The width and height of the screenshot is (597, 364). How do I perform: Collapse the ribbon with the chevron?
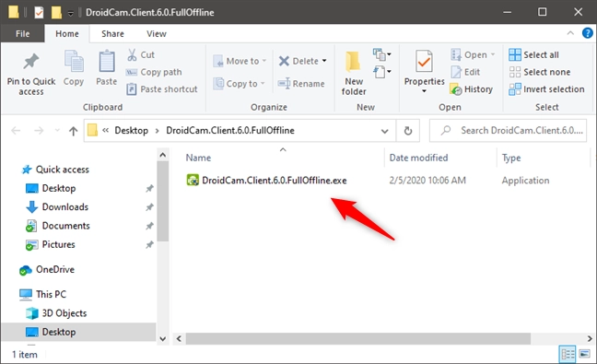click(x=570, y=33)
